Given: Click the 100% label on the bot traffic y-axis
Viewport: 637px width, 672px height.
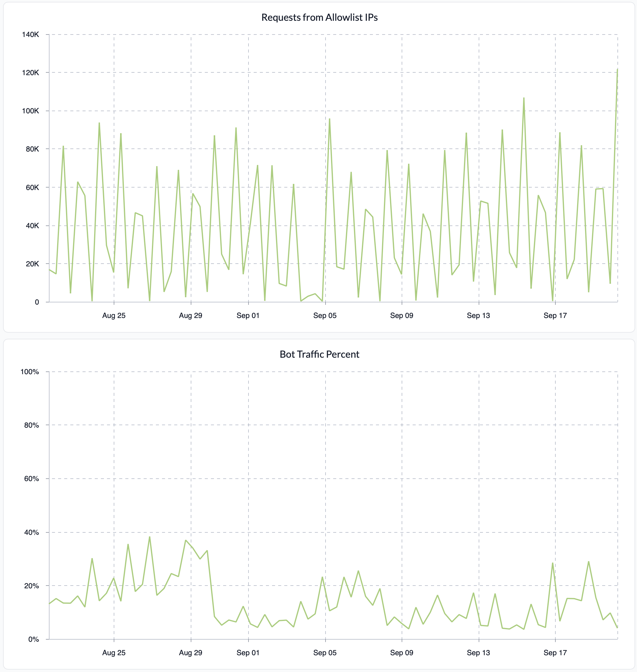Looking at the screenshot, I should click(x=30, y=372).
